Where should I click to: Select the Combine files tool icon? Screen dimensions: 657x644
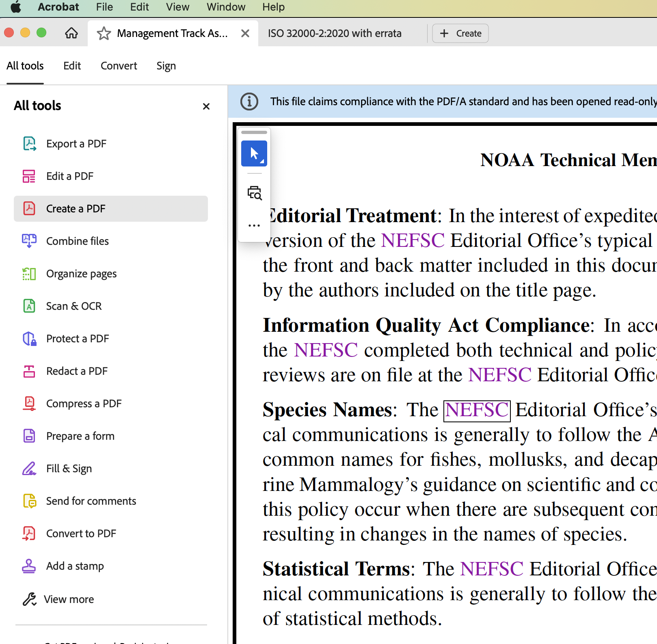tap(29, 241)
